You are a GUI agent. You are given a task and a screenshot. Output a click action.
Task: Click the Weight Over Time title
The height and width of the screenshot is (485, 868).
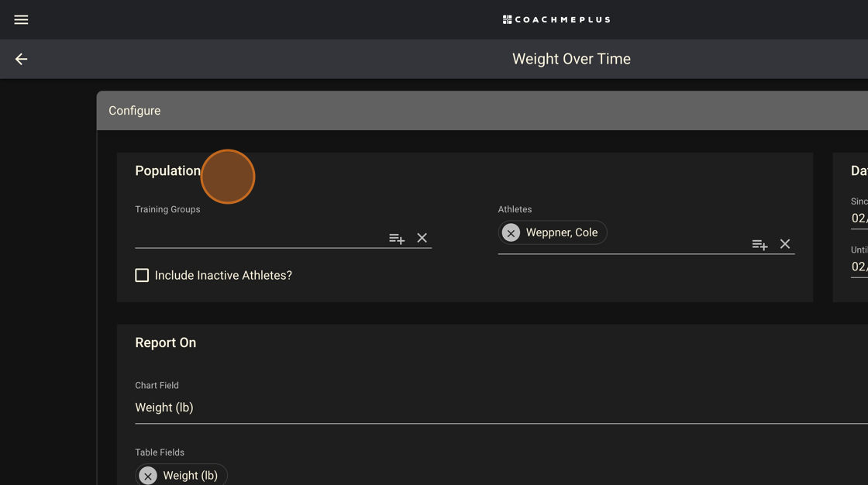571,59
